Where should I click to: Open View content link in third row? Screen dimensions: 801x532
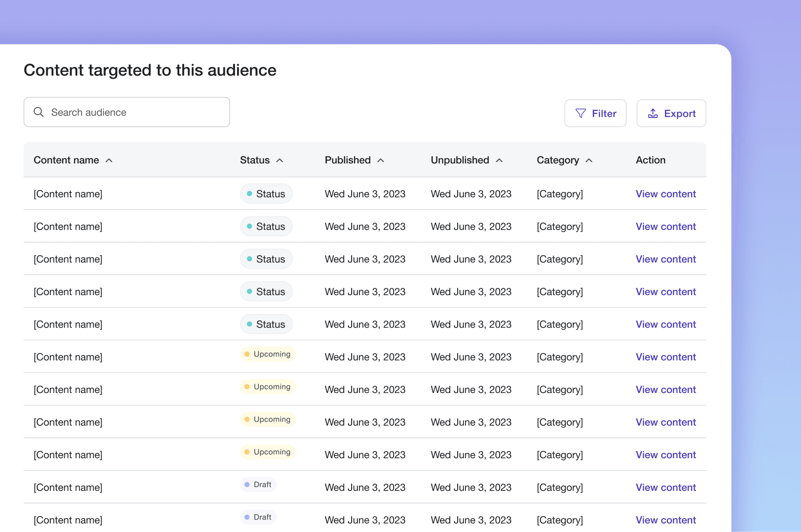coord(666,259)
